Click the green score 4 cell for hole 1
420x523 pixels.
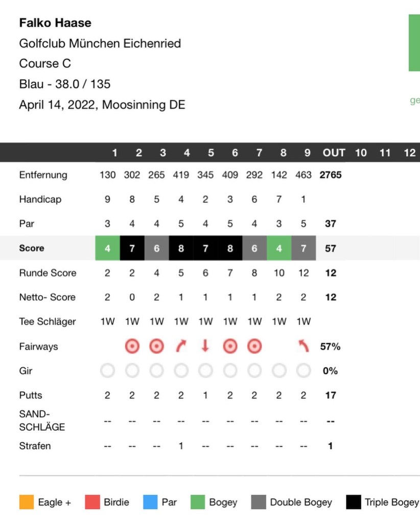pos(107,248)
